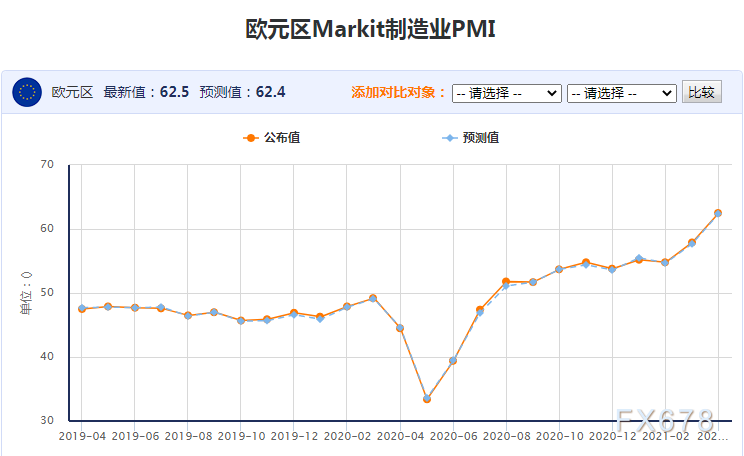Click the x-axis label 2021-02
The image size is (744, 456).
tap(665, 436)
